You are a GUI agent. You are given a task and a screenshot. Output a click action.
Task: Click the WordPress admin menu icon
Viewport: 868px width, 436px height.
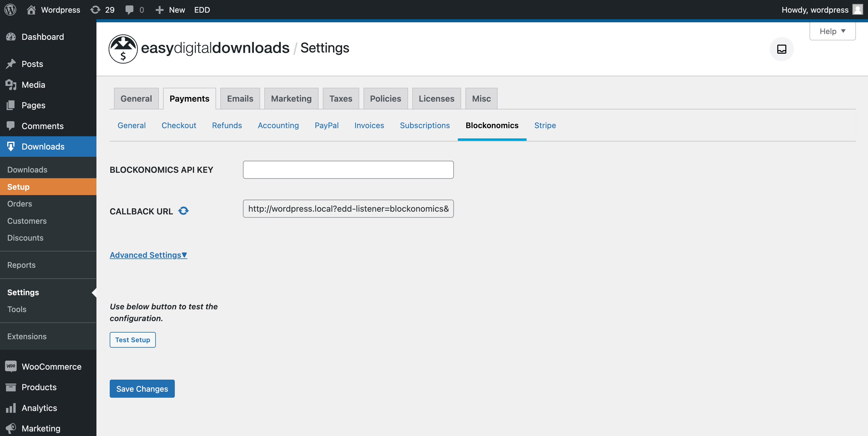click(12, 9)
